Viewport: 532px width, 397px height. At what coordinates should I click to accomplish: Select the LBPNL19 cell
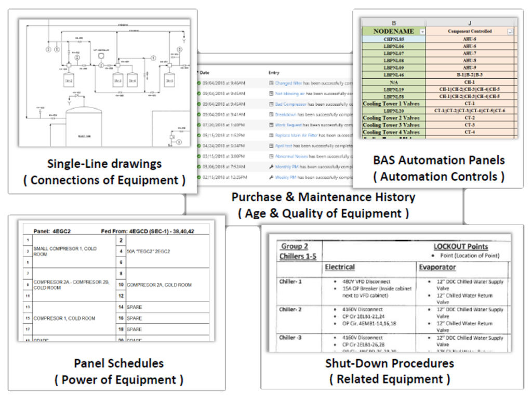(x=394, y=89)
